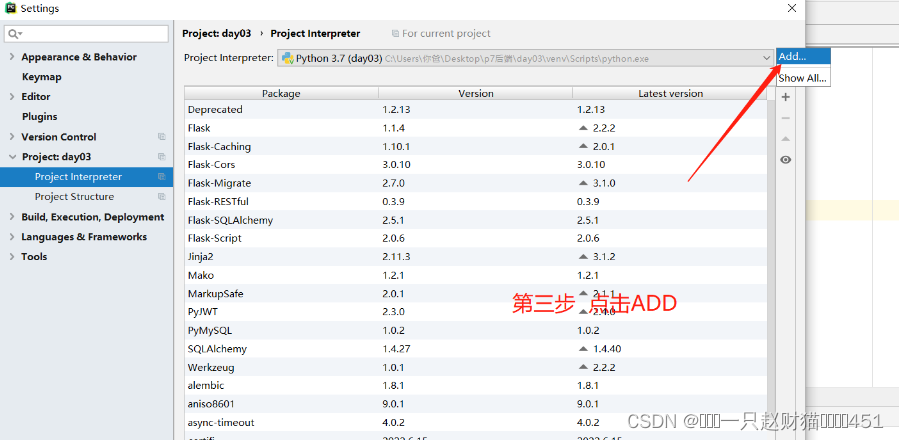Click the Add... interpreter option
The image size is (899, 440).
[x=803, y=57]
